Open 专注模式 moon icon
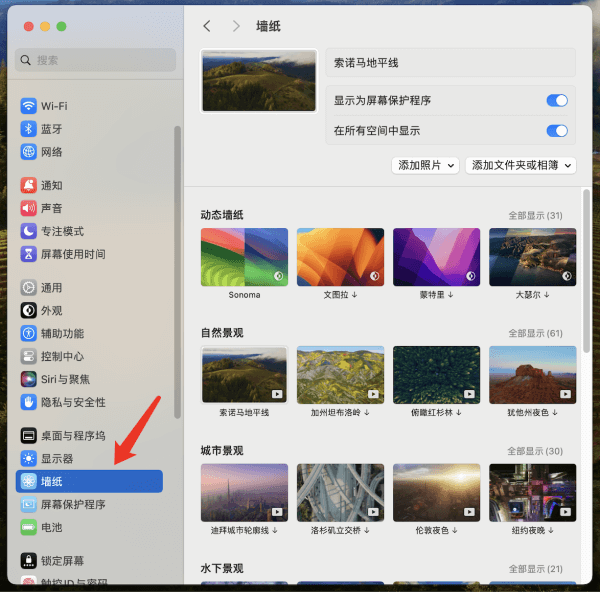Image resolution: width=600 pixels, height=592 pixels. pyautogui.click(x=29, y=231)
